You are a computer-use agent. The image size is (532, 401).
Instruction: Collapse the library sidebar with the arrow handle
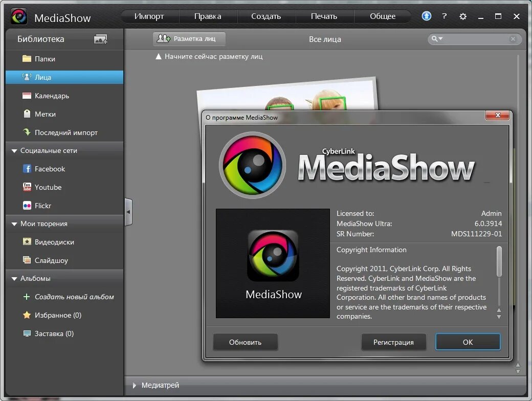click(x=128, y=212)
